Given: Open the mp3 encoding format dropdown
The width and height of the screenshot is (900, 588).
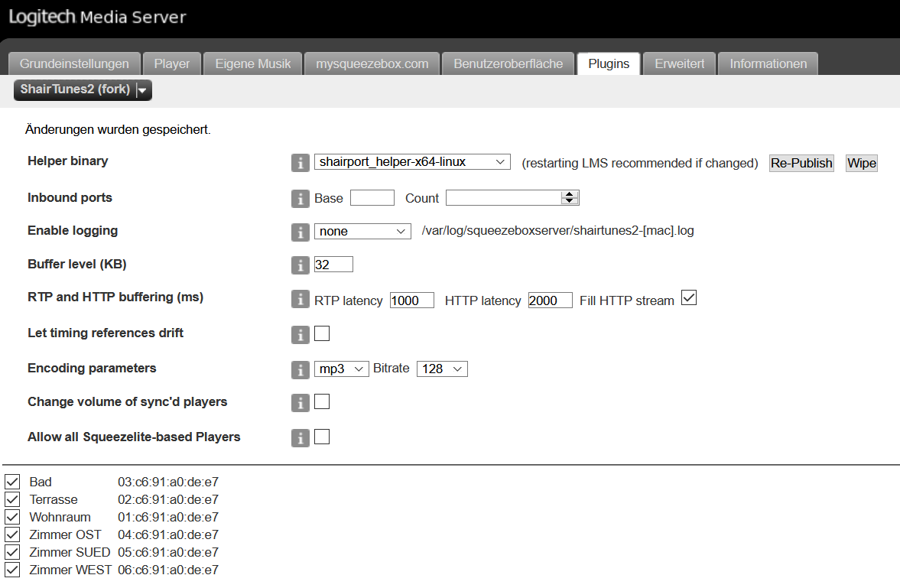Looking at the screenshot, I should (x=341, y=369).
